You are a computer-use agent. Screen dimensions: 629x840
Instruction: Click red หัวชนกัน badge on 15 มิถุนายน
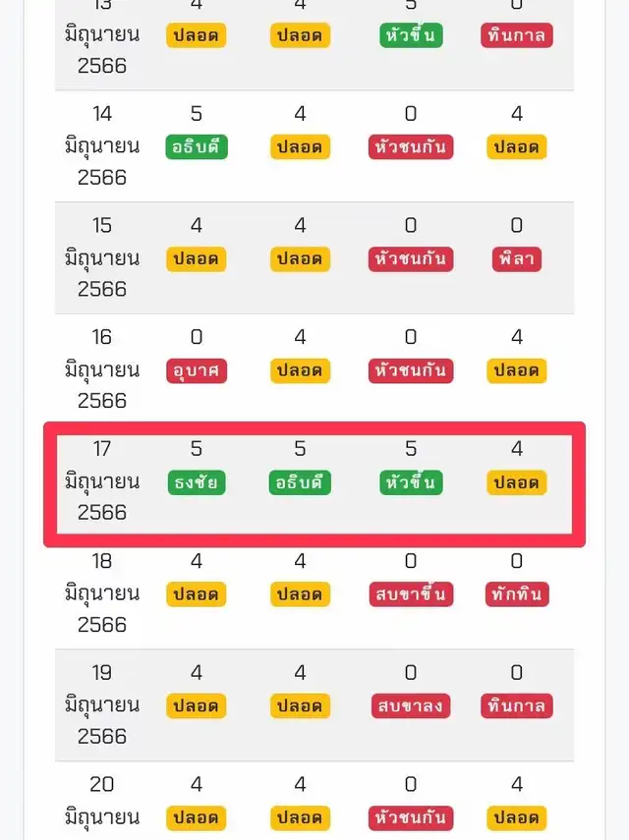(x=411, y=258)
